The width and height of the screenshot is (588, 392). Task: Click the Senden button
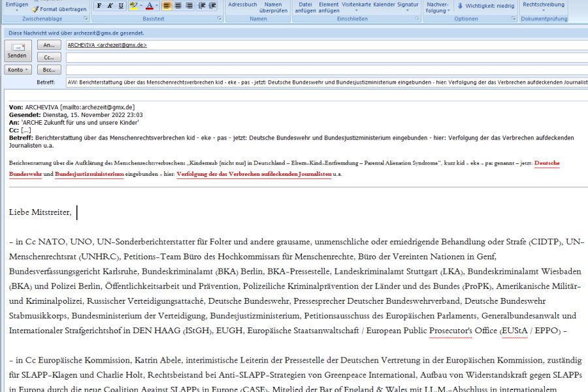click(17, 51)
